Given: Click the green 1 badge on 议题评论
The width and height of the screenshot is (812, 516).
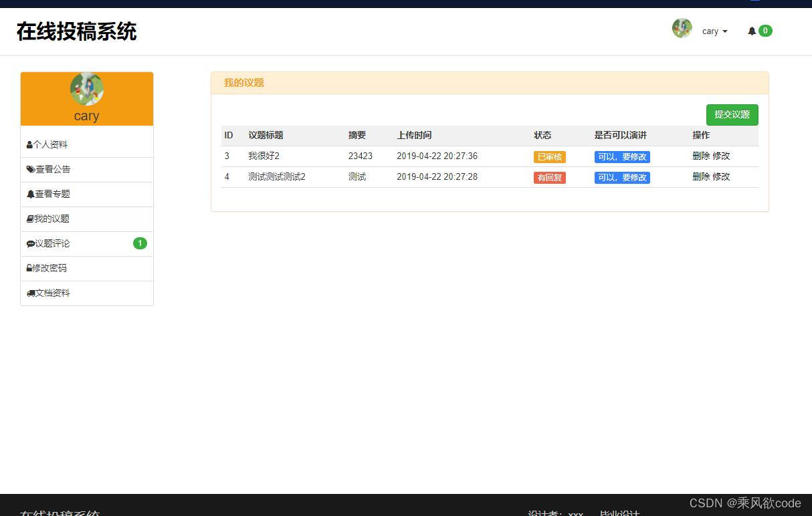Looking at the screenshot, I should click(140, 243).
